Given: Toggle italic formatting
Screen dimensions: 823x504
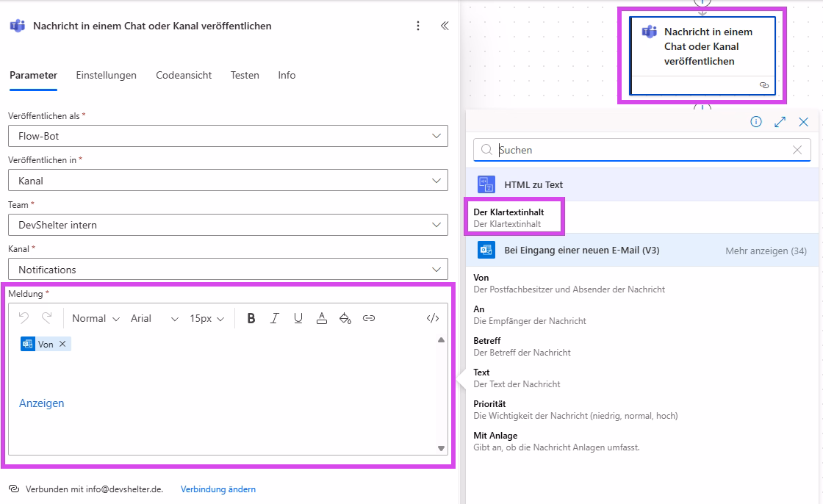Looking at the screenshot, I should [275, 318].
